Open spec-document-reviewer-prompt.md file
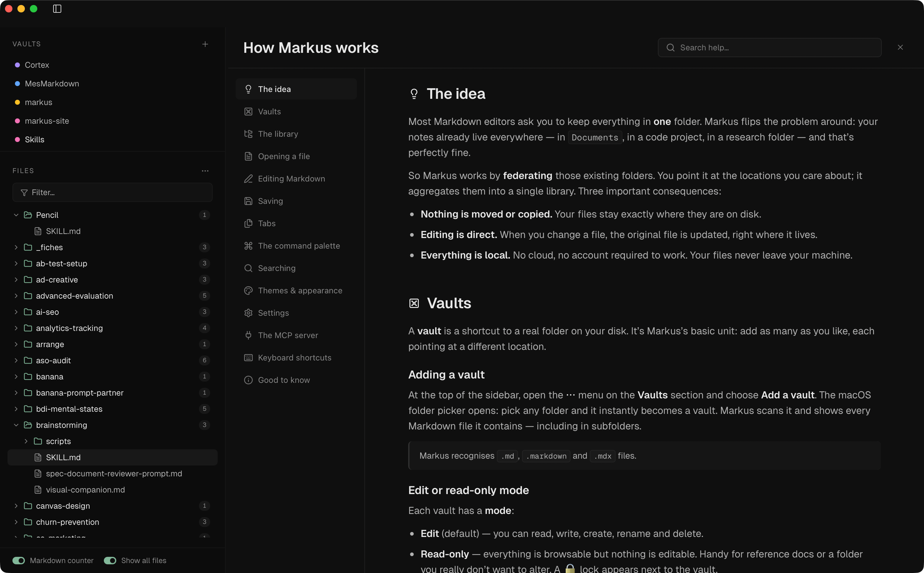924x573 pixels. (x=112, y=473)
